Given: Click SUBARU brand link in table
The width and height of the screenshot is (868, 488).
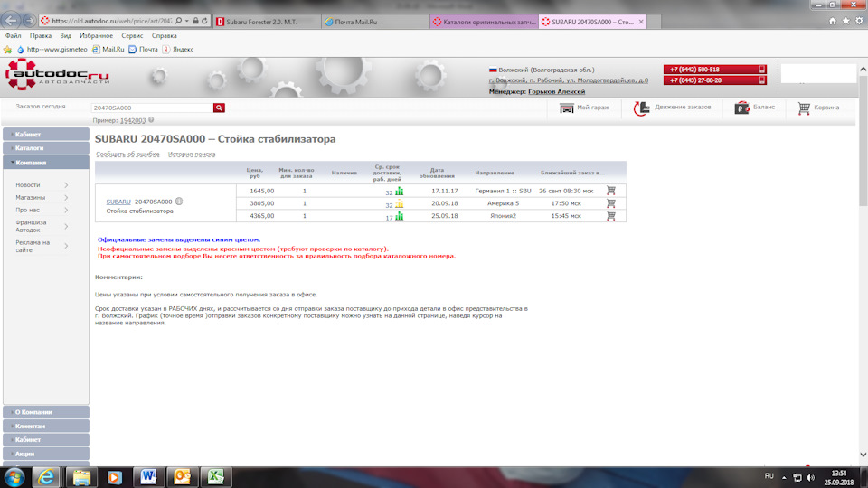Looking at the screenshot, I should pos(118,202).
